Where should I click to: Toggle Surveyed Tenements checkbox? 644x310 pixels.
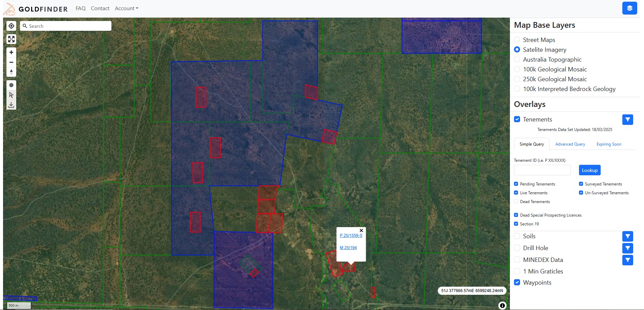point(581,184)
